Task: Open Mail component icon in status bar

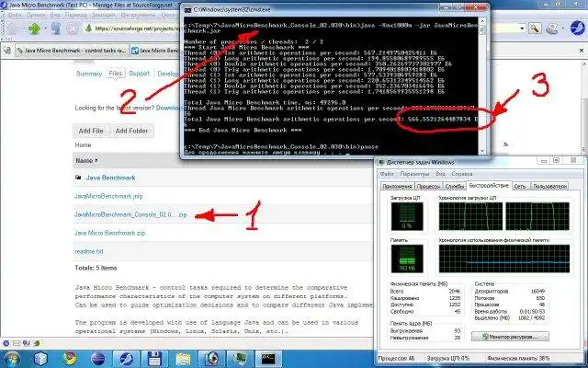Action: tap(17, 343)
